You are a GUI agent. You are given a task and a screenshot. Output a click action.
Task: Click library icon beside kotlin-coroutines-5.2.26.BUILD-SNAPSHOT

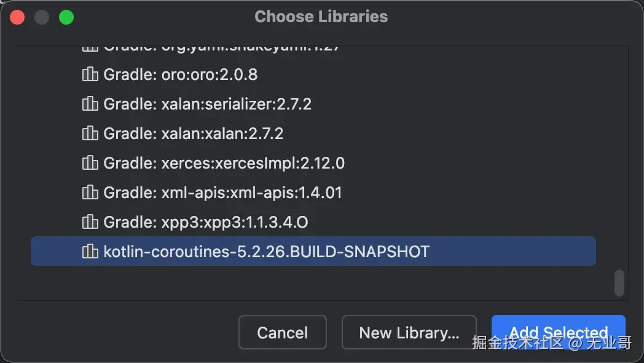click(90, 252)
